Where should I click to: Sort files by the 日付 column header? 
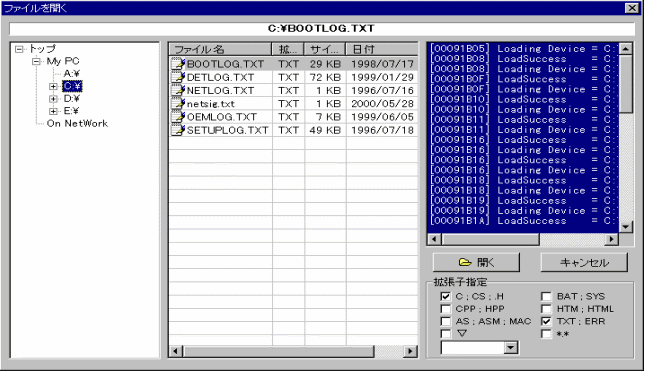pos(382,49)
